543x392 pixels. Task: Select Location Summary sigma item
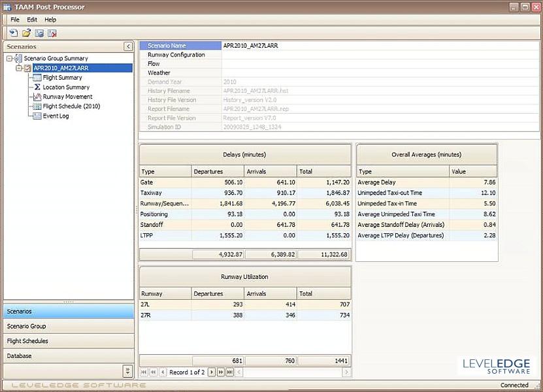(x=66, y=87)
